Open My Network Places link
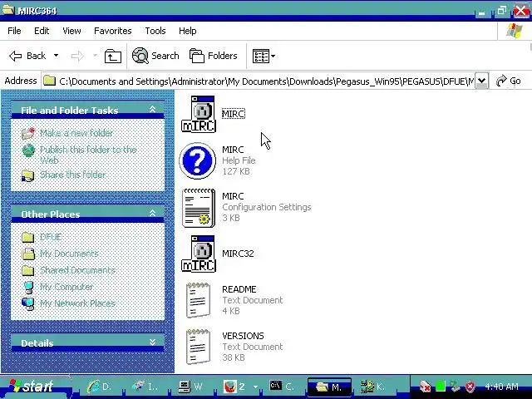Screen dimensions: 532x399 (x=77, y=303)
